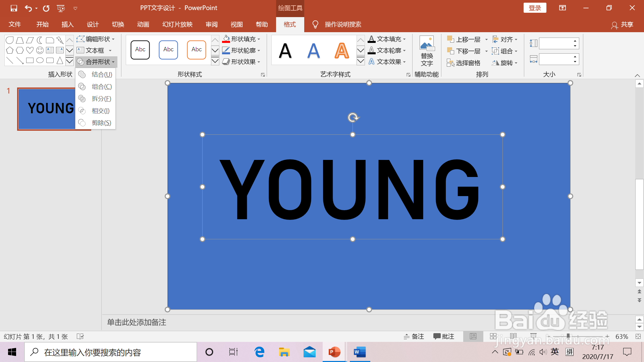Screen dimensions: 644x362
Task: Click the Share (共享) button
Action: point(623,24)
